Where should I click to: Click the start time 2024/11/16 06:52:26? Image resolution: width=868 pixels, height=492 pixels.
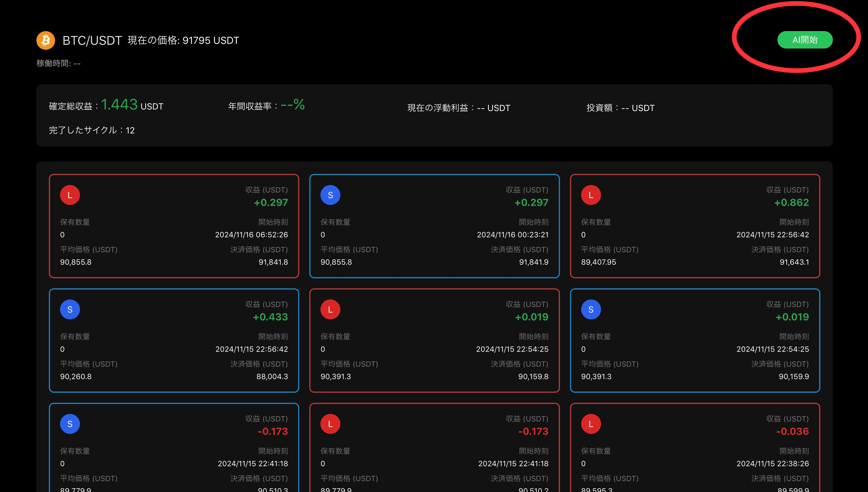click(251, 234)
